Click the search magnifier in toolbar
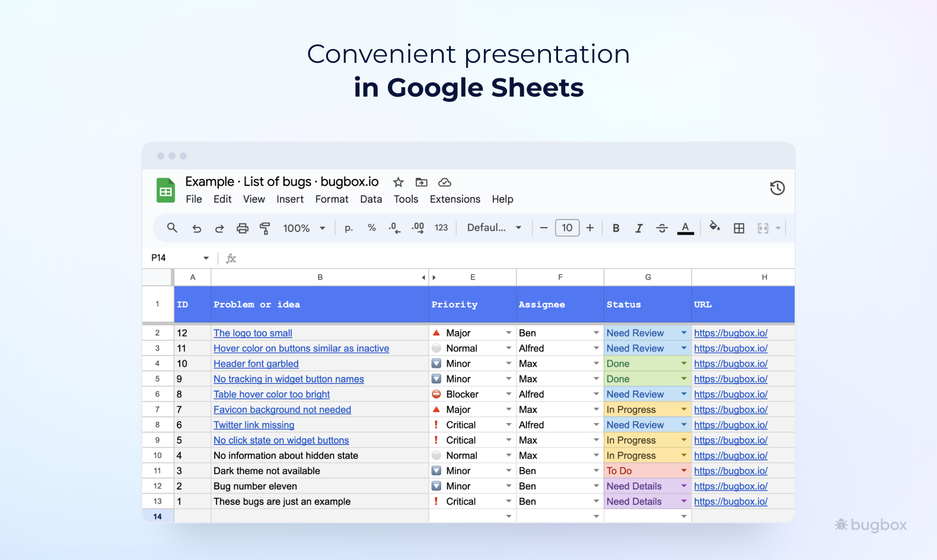937x560 pixels. pos(172,228)
